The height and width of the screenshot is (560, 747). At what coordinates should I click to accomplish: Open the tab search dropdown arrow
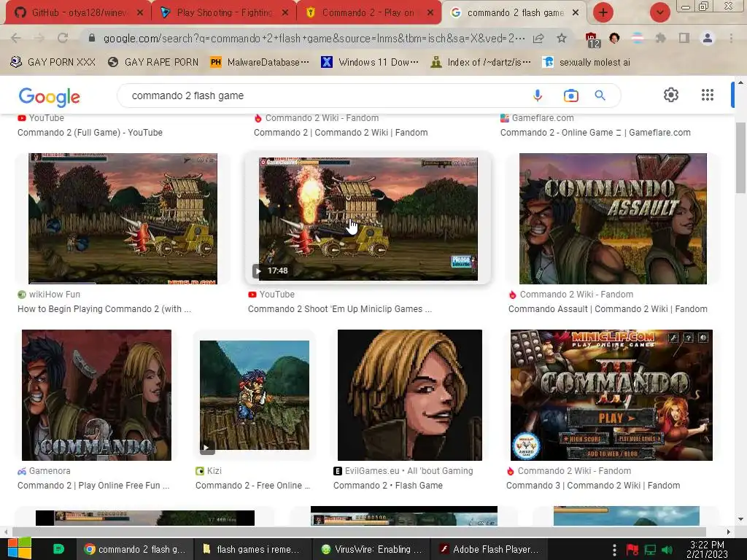[659, 12]
